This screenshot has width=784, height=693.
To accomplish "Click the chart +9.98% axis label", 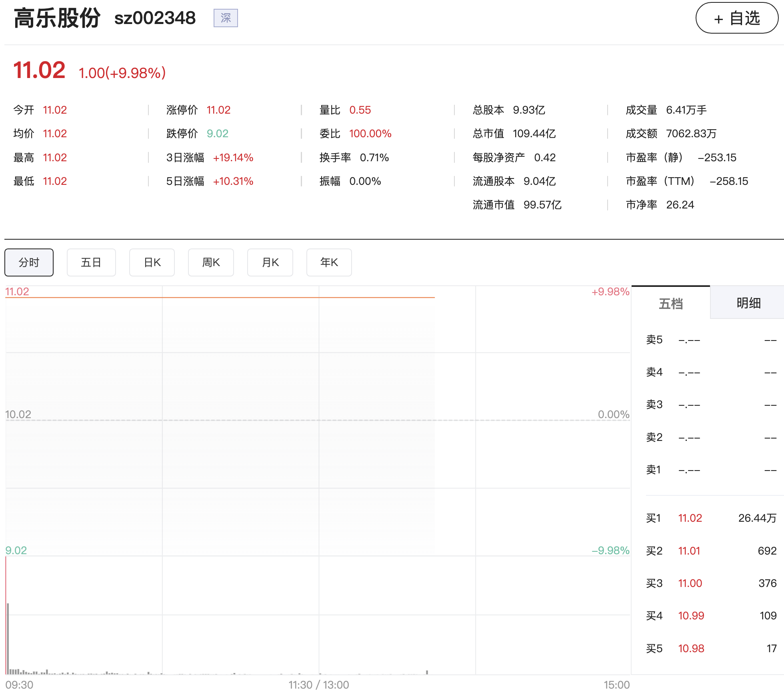I will point(610,292).
